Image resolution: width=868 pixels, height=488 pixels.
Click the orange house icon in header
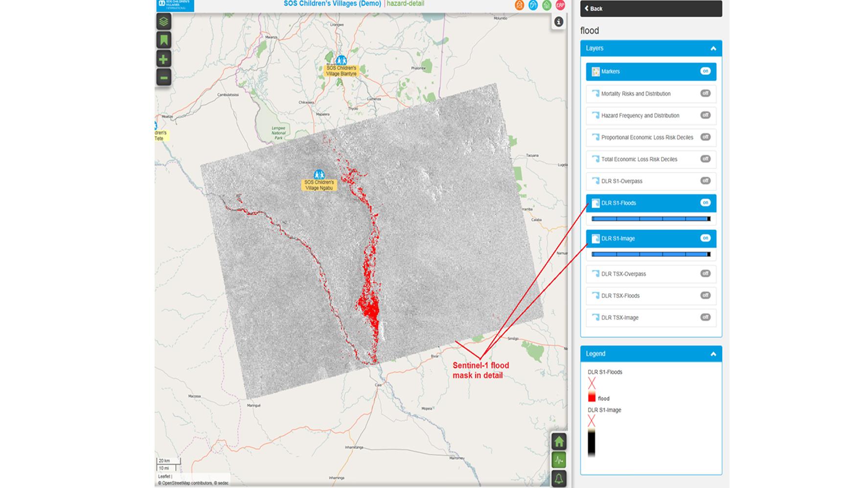tap(520, 5)
